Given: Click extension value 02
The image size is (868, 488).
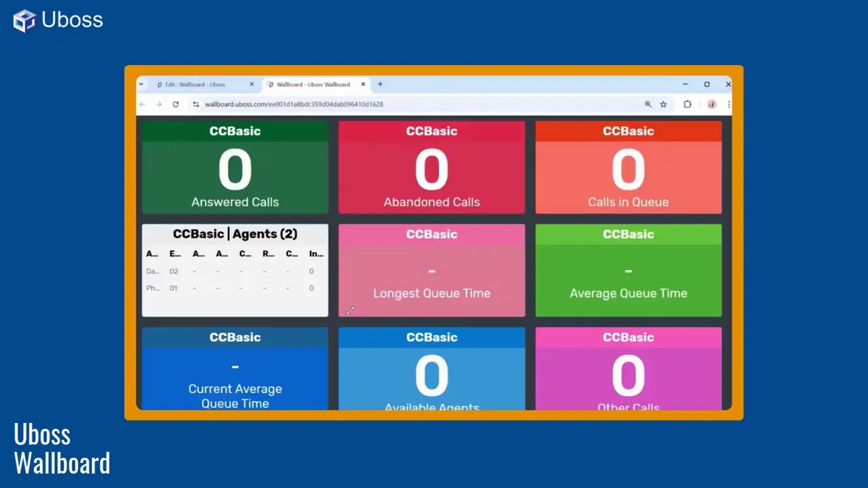Looking at the screenshot, I should (174, 271).
